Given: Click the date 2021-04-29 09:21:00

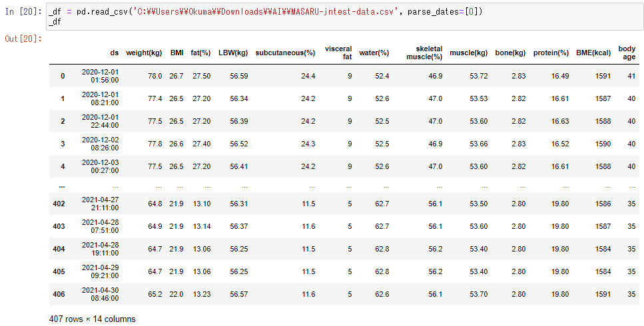Looking at the screenshot, I should 100,271.
